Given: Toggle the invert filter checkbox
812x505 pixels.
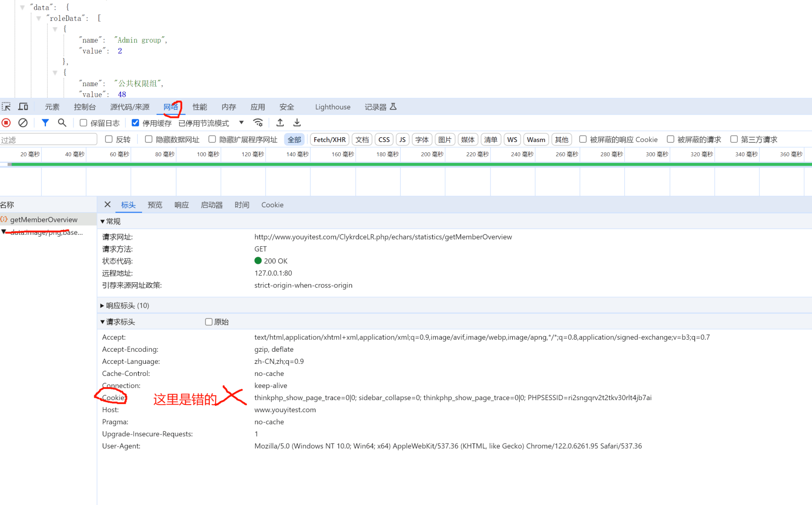Looking at the screenshot, I should click(x=109, y=139).
